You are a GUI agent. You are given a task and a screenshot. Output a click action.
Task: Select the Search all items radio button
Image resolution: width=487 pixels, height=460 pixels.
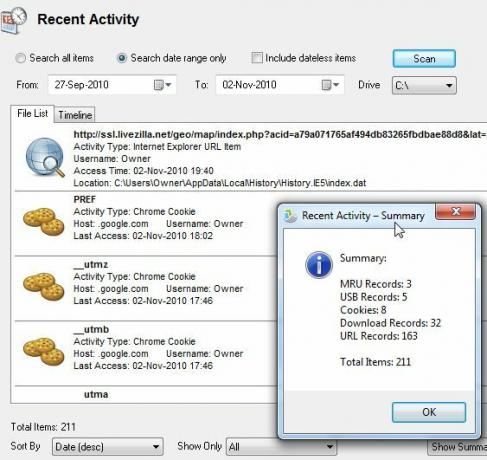pos(20,58)
